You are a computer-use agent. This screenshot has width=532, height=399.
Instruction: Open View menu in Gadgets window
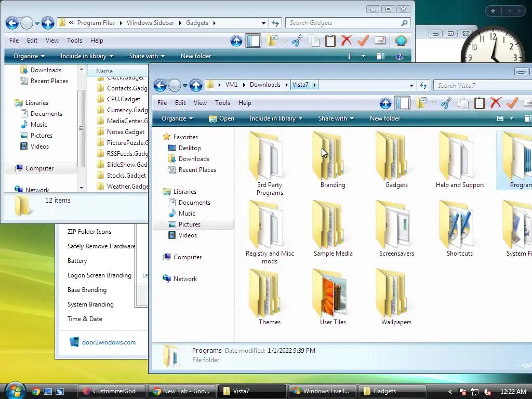pos(52,41)
